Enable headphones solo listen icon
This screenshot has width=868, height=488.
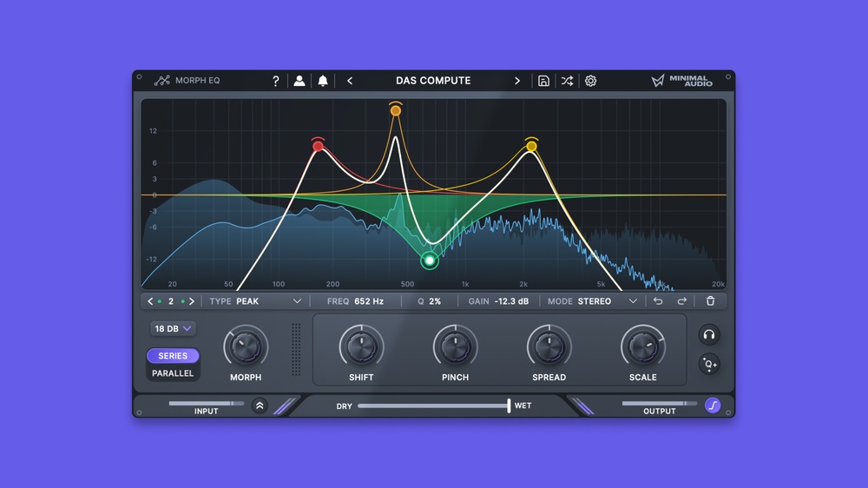click(709, 334)
